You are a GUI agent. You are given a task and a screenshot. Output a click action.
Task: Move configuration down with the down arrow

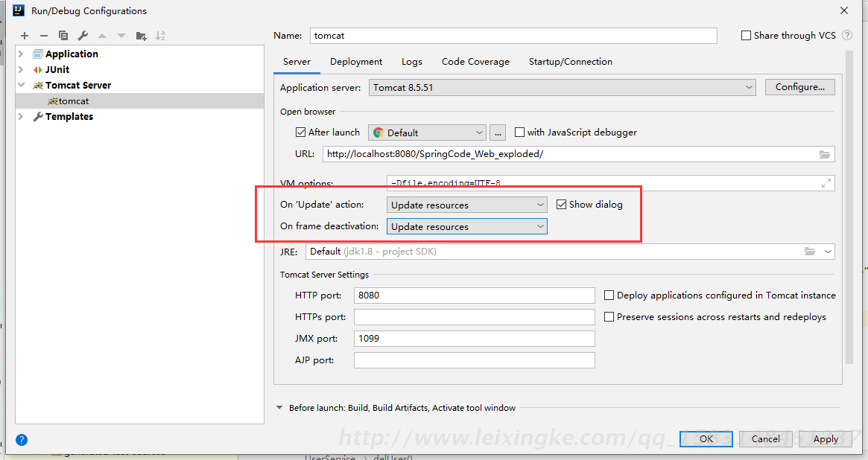tap(121, 36)
